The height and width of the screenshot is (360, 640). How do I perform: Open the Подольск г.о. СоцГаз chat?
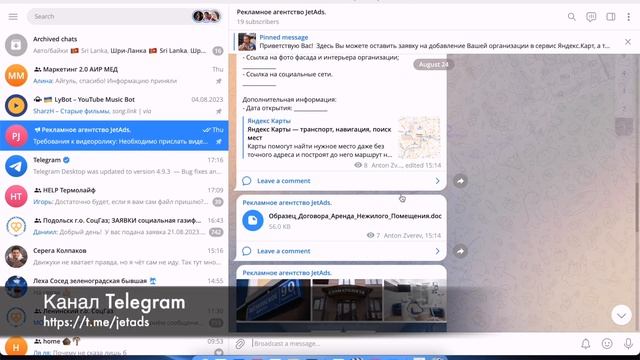114,226
